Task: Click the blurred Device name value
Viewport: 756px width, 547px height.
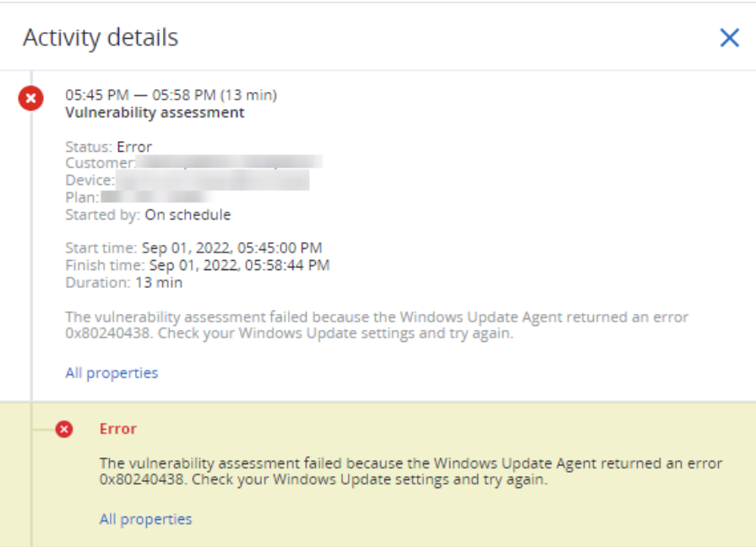Action: pos(212,180)
